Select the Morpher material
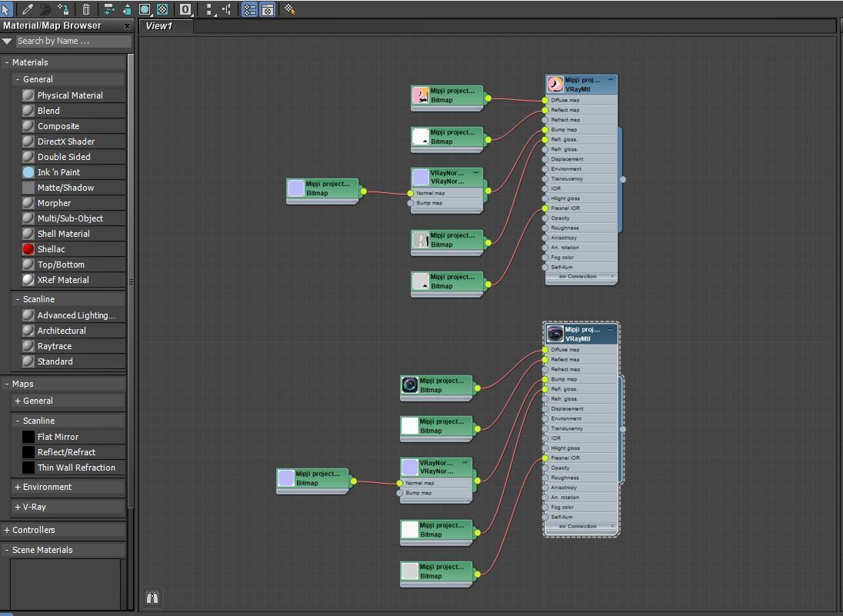This screenshot has width=843, height=616. pos(73,203)
